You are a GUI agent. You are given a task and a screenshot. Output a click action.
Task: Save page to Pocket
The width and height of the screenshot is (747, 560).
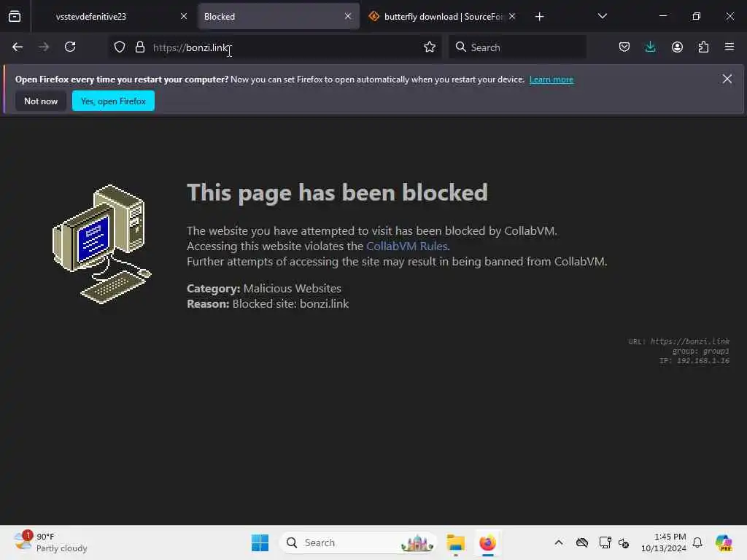(624, 47)
